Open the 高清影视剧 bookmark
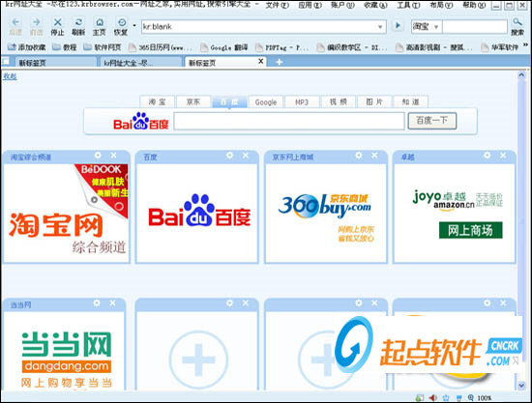Screen dimensions: 532x403 tap(434, 47)
